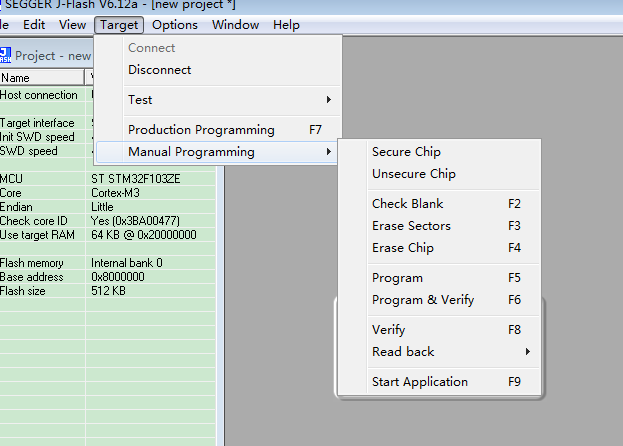The height and width of the screenshot is (446, 623).
Task: Click the Cortex-M3 value
Action: click(115, 193)
